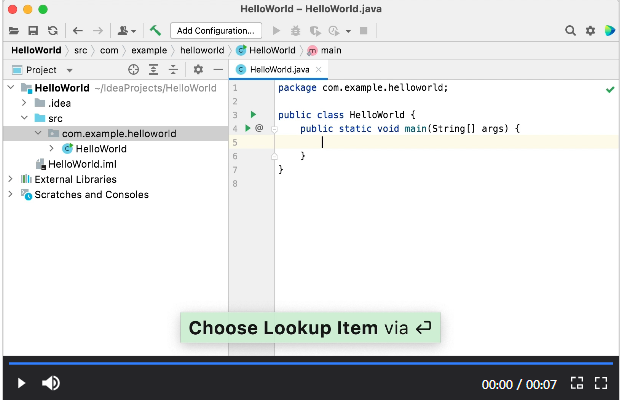Click the HelloWorld class breadcrumb

266,50
